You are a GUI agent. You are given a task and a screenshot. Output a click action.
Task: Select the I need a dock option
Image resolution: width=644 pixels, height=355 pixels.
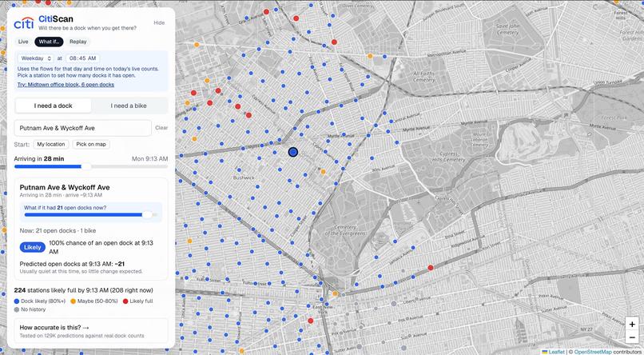click(x=54, y=106)
